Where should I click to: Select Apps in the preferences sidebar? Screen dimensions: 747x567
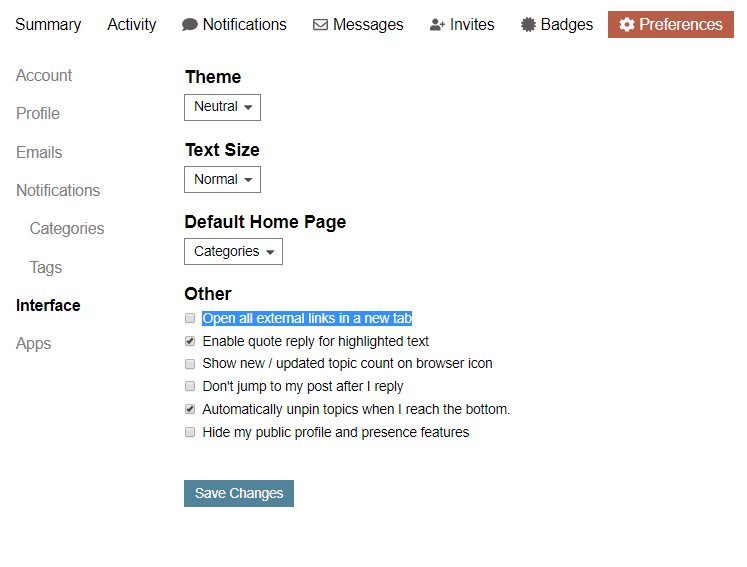coord(33,344)
